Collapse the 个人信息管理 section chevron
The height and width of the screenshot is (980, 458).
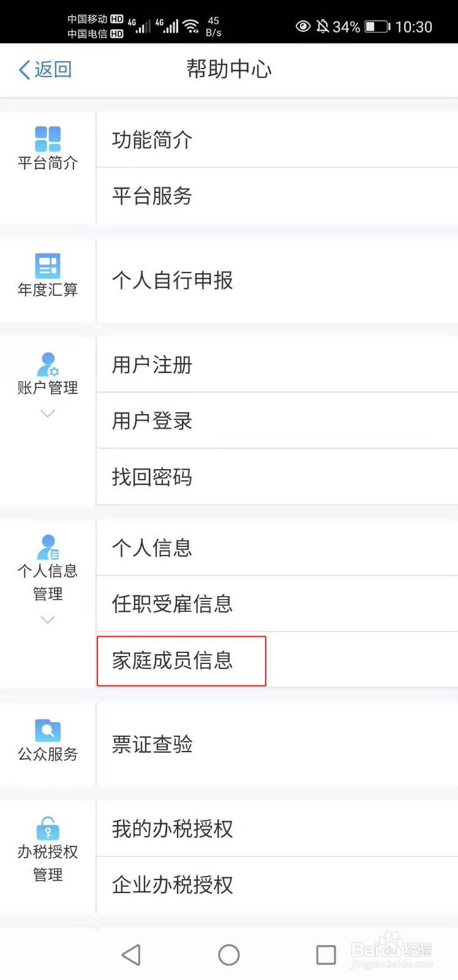pyautogui.click(x=47, y=620)
